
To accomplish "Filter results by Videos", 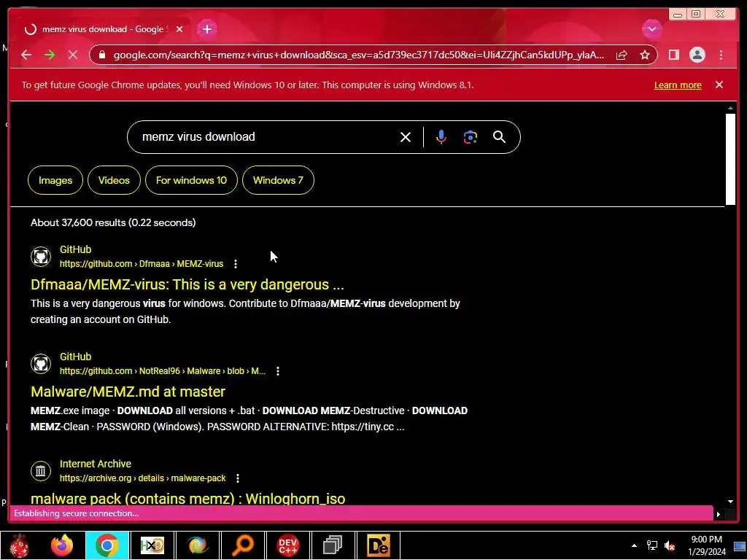I will [x=114, y=180].
